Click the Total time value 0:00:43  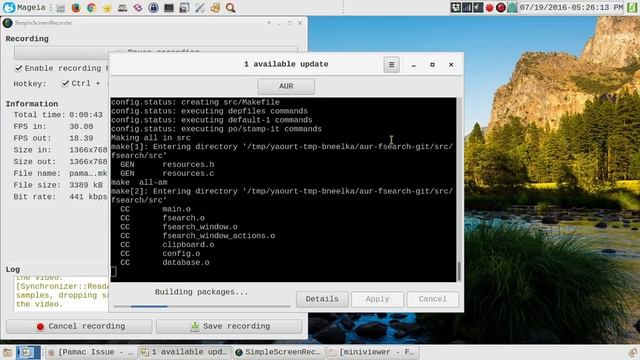click(x=86, y=115)
